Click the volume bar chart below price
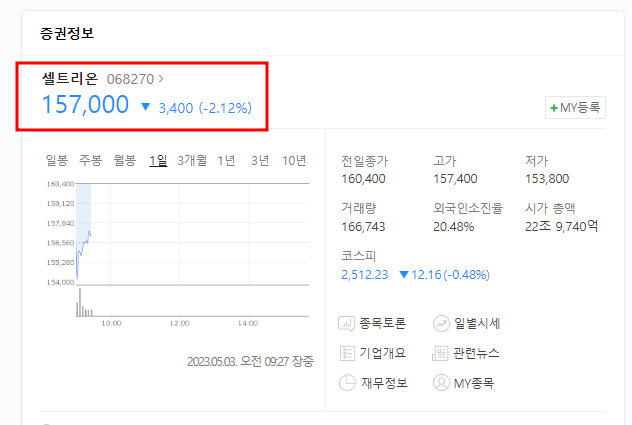Image resolution: width=632 pixels, height=425 pixels. tap(192, 302)
